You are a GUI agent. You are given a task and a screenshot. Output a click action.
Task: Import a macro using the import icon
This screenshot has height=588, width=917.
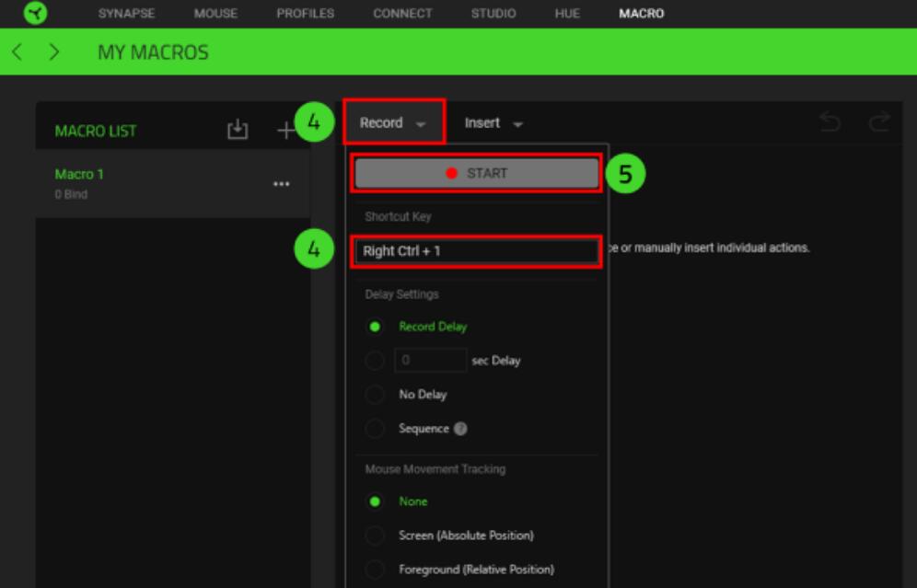238,130
